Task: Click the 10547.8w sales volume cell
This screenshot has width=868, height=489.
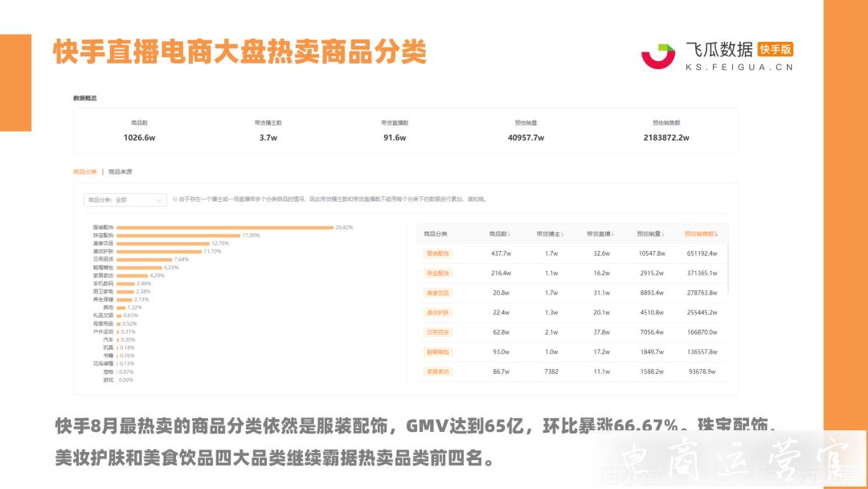Action: [652, 253]
